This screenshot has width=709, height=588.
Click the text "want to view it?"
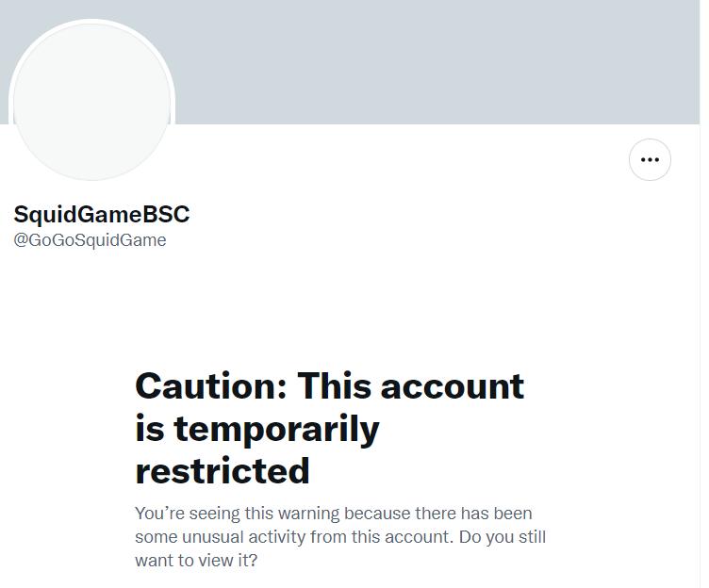pos(196,561)
